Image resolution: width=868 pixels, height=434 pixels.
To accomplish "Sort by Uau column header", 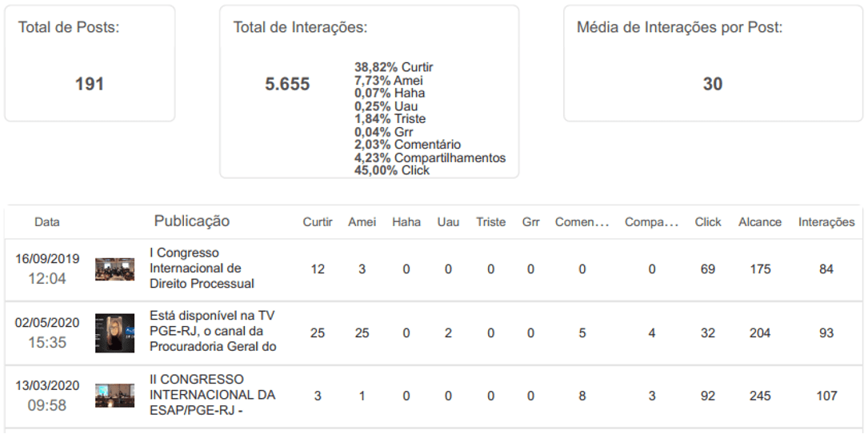I will pyautogui.click(x=448, y=222).
